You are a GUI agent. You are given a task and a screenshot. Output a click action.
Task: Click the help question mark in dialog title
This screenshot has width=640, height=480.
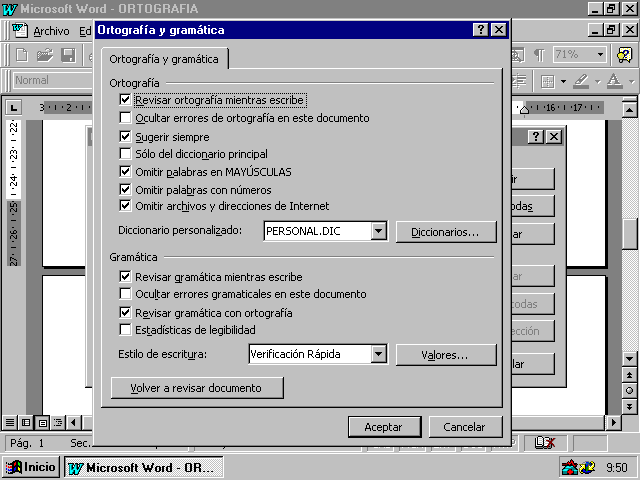tap(480, 30)
